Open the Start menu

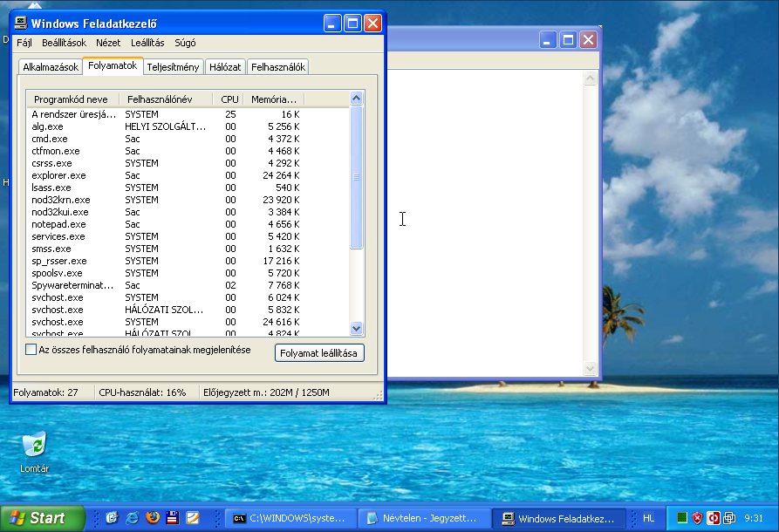point(42,518)
